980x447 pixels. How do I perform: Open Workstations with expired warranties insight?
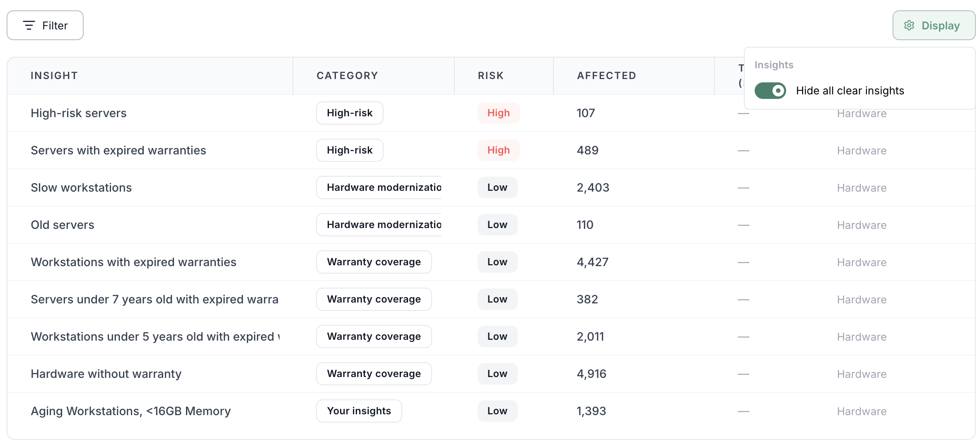133,262
